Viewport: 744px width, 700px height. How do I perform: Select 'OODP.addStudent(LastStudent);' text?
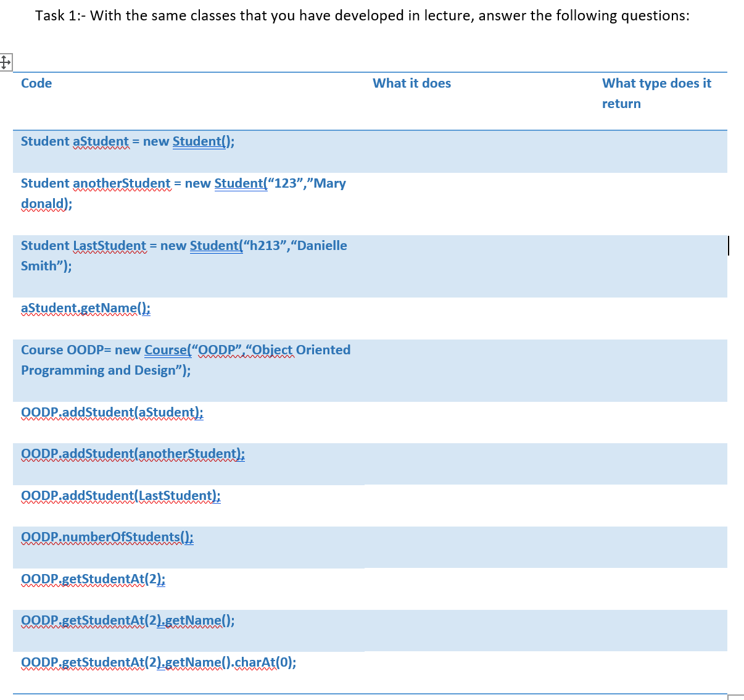pos(121,496)
